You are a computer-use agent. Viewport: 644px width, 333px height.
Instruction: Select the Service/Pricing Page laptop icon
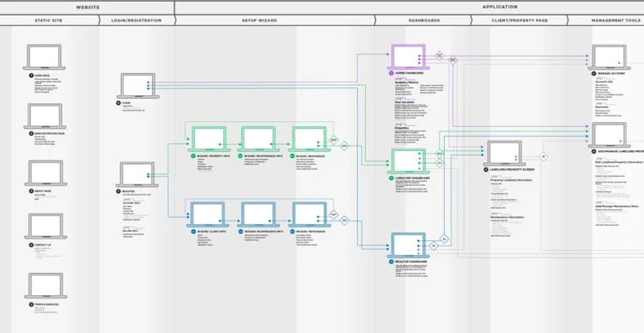click(x=45, y=116)
